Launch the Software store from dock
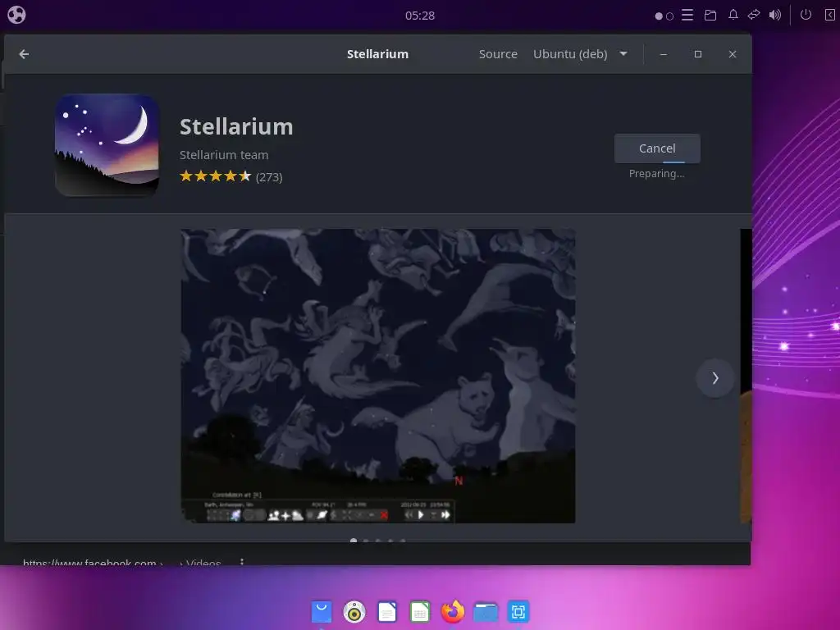 click(322, 612)
